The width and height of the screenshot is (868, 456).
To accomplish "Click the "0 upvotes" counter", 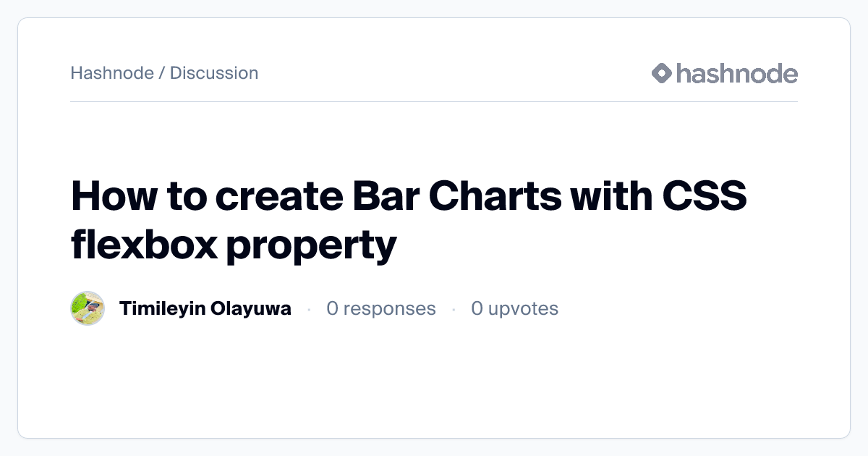I will (x=515, y=309).
